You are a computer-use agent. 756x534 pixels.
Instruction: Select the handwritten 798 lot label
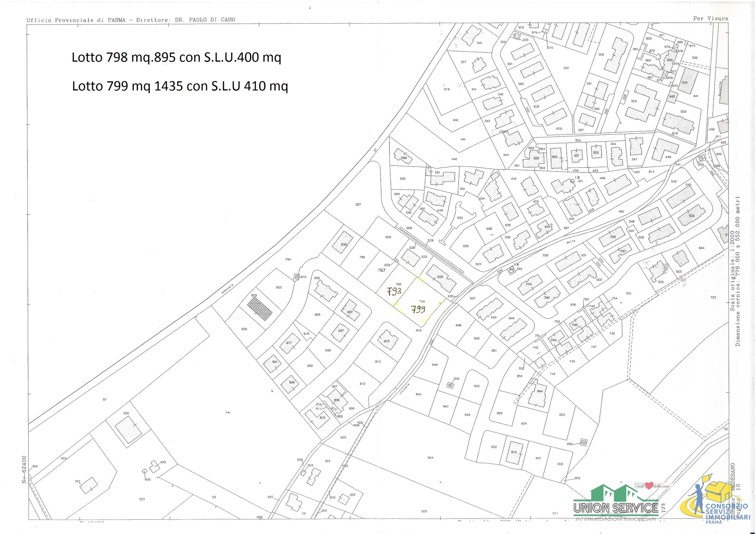[x=394, y=292]
